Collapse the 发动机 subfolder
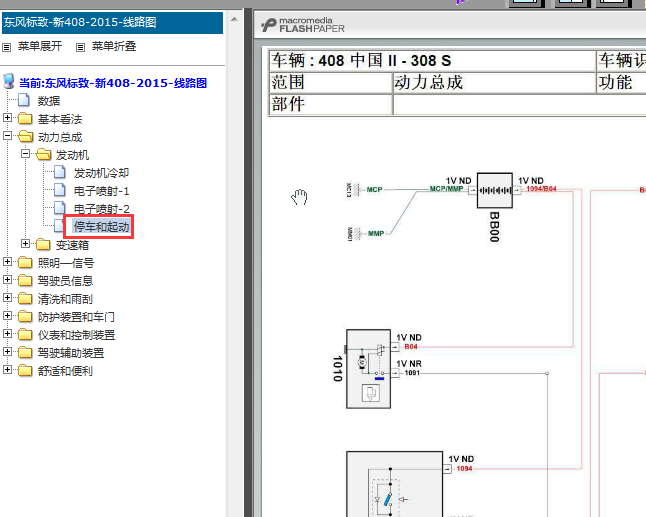Image resolution: width=646 pixels, height=517 pixels. [x=25, y=154]
